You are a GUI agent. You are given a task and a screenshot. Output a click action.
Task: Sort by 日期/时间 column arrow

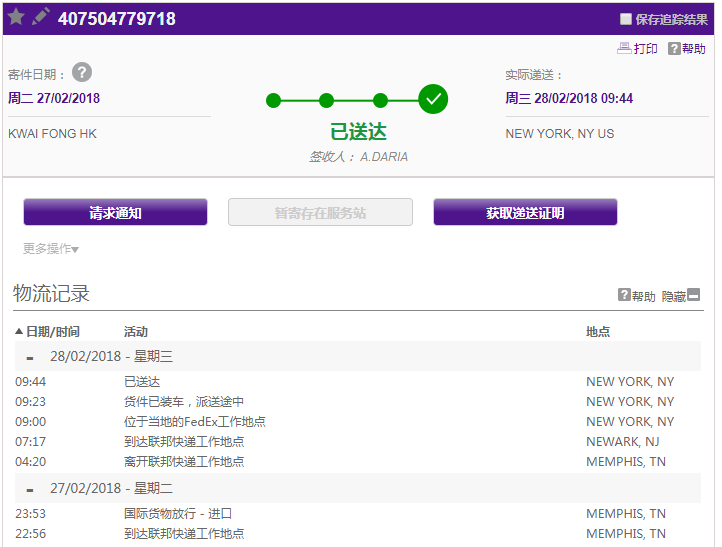(19, 331)
